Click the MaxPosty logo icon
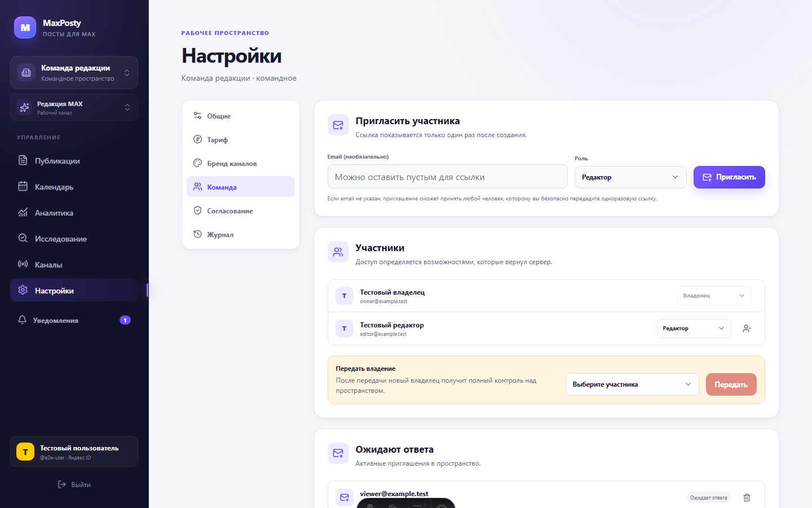Image resolution: width=812 pixels, height=508 pixels. pos(25,27)
